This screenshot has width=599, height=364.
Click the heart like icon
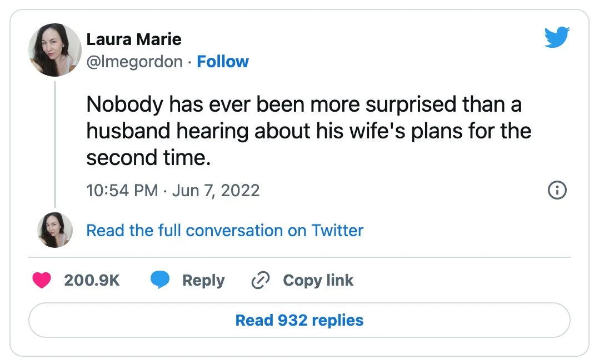pyautogui.click(x=42, y=281)
